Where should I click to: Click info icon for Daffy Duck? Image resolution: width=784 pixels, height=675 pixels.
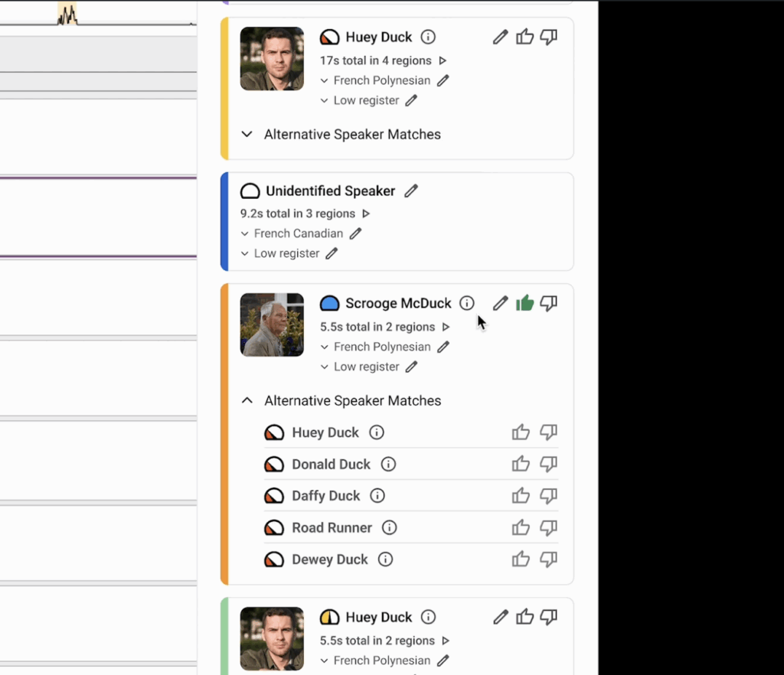(377, 496)
